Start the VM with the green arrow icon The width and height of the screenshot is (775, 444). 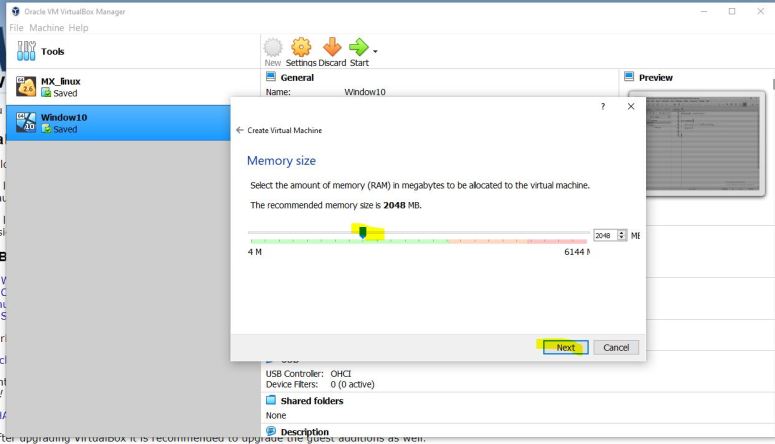point(357,49)
